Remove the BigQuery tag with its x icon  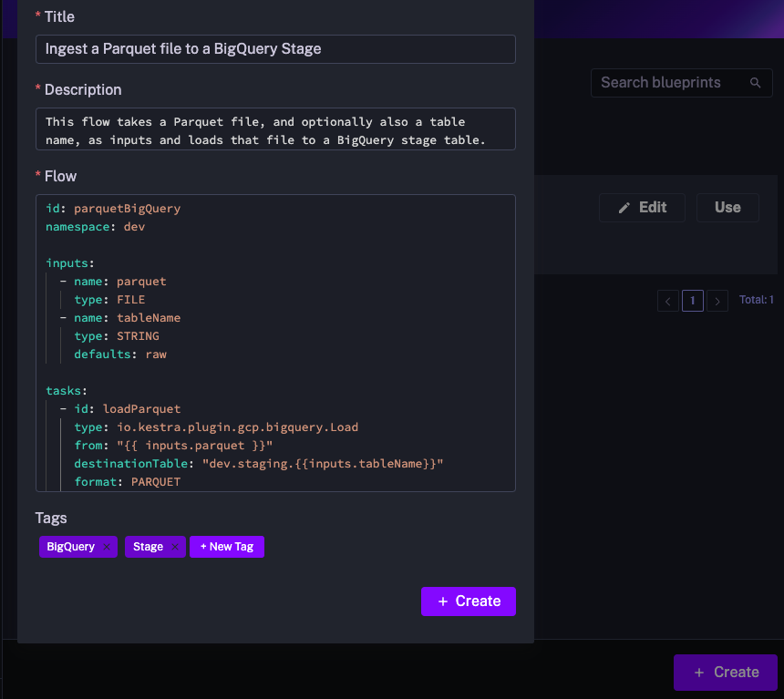pyautogui.click(x=107, y=547)
